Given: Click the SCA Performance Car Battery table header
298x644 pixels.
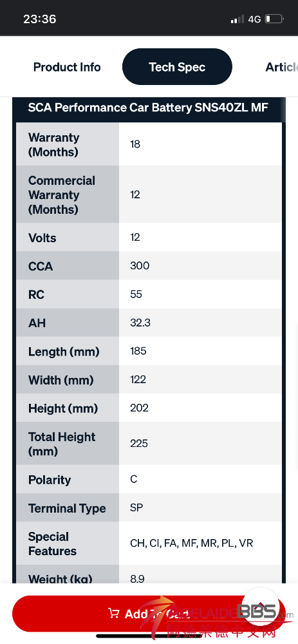Looking at the screenshot, I should pyautogui.click(x=148, y=108).
